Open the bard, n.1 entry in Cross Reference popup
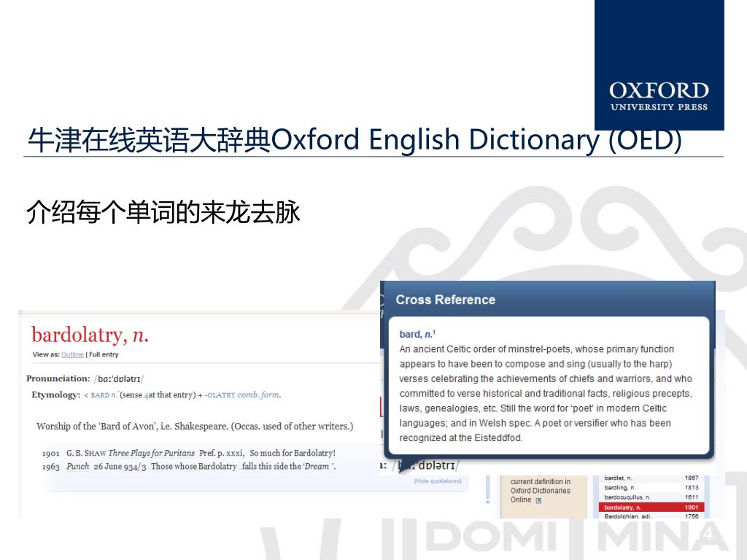The width and height of the screenshot is (747, 560). click(417, 334)
